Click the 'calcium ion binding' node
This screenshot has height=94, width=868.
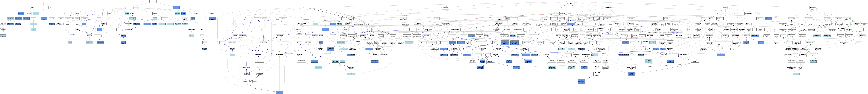click(x=33, y=29)
